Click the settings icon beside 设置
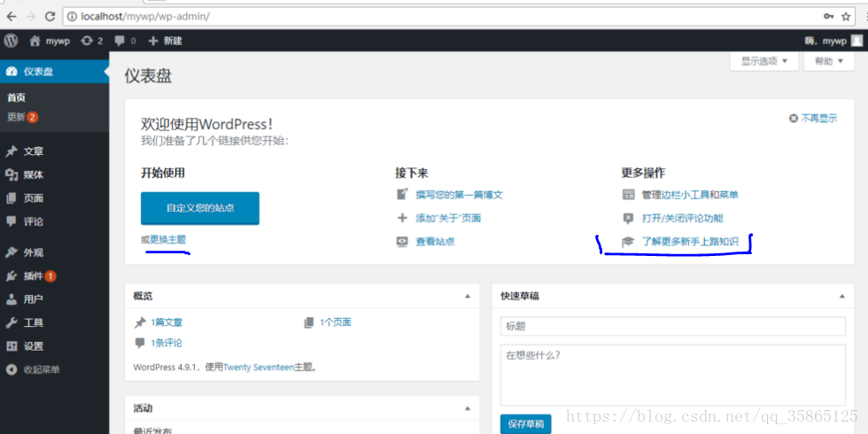The width and height of the screenshot is (868, 434). point(12,346)
